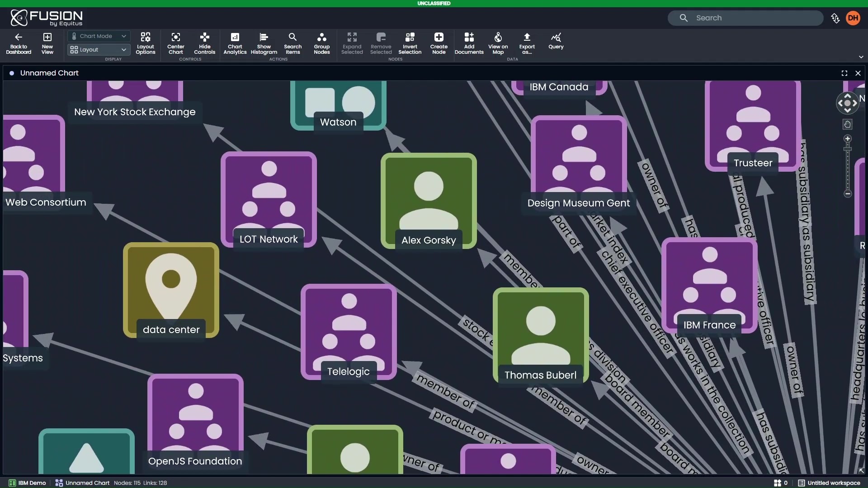Click the icon left of DH avatar
The width and height of the screenshot is (868, 488).
835,18
